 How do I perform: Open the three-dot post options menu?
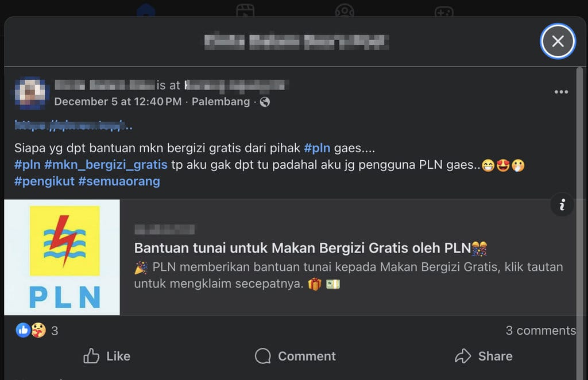(561, 92)
